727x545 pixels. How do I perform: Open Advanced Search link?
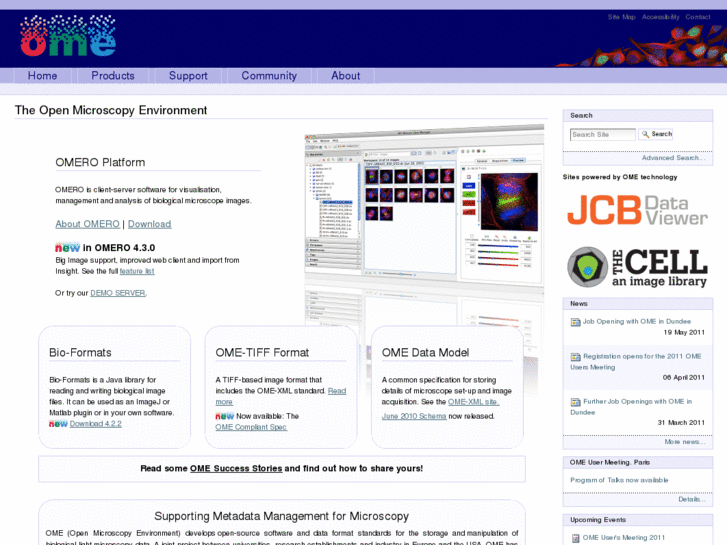pos(673,158)
